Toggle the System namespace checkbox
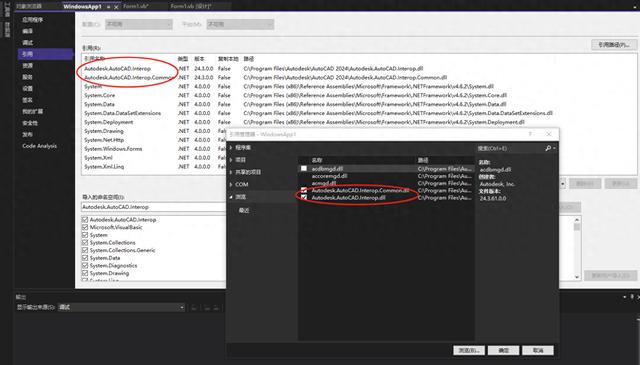The width and height of the screenshot is (640, 365). tap(85, 235)
